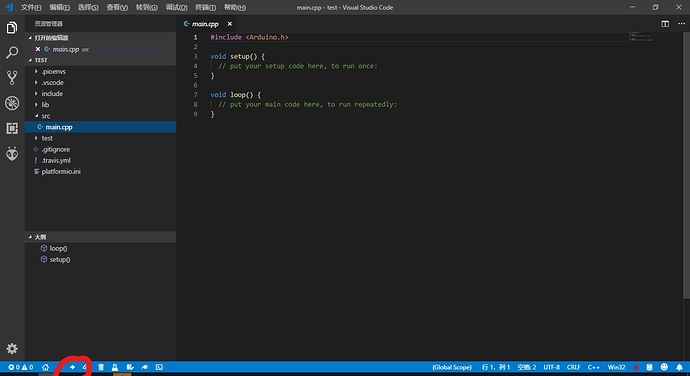
Task: Expand the include folder
Action: click(x=37, y=93)
